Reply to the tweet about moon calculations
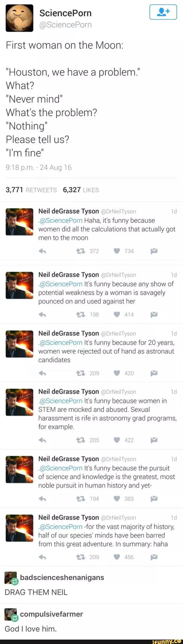 point(42,251)
